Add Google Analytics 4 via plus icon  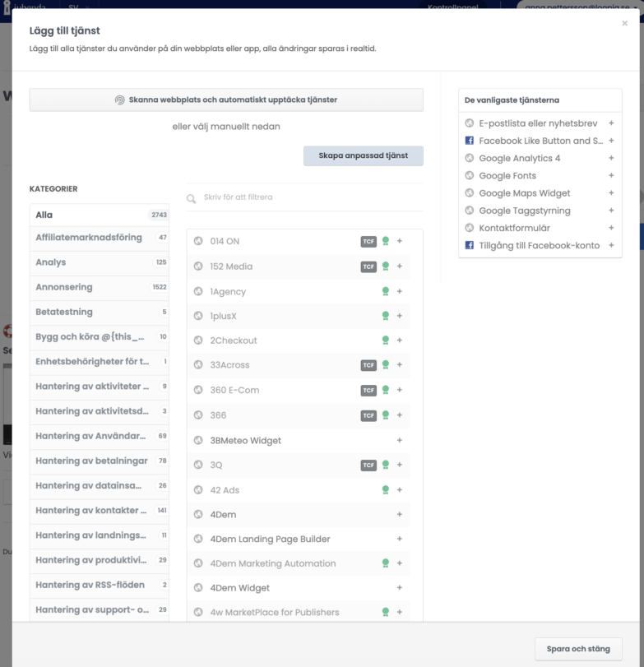point(611,158)
